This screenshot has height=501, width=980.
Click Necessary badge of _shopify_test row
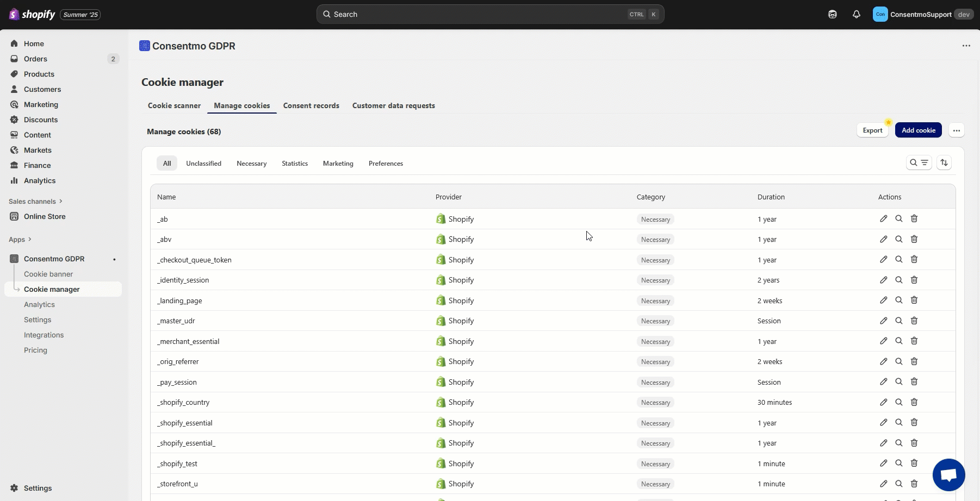point(655,464)
